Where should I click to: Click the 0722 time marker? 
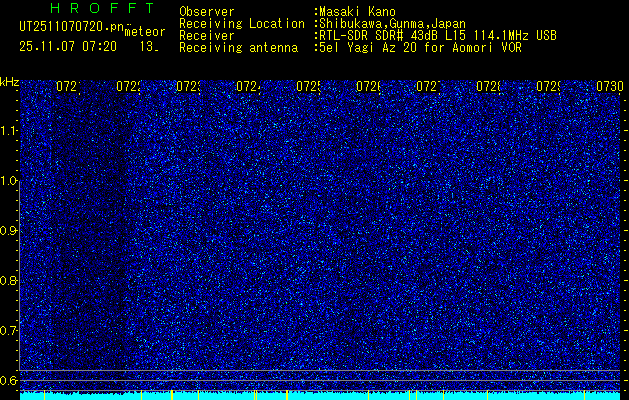[129, 87]
